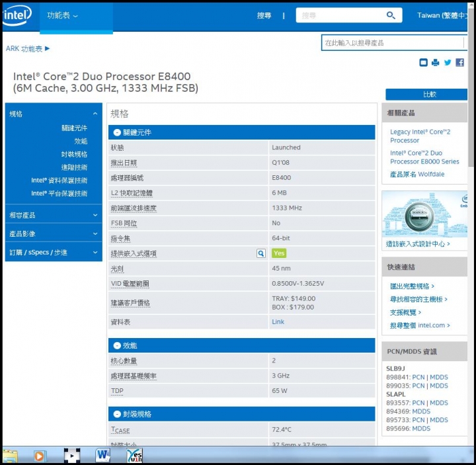Share page via Facebook icon

(x=459, y=63)
